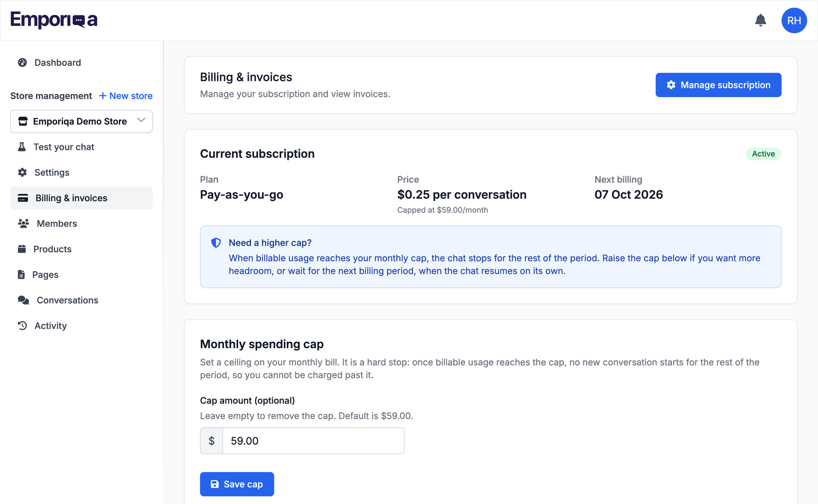
Task: Open the notifications bell
Action: coord(760,20)
